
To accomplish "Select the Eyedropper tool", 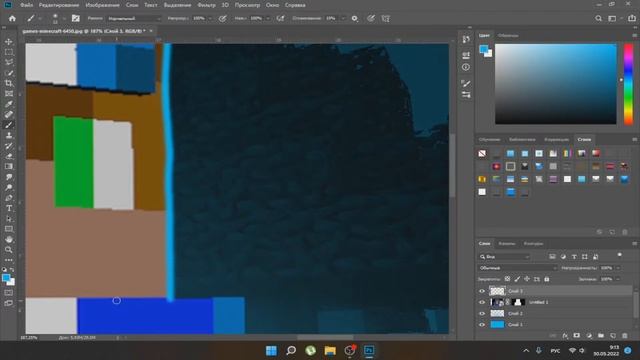I will click(9, 104).
